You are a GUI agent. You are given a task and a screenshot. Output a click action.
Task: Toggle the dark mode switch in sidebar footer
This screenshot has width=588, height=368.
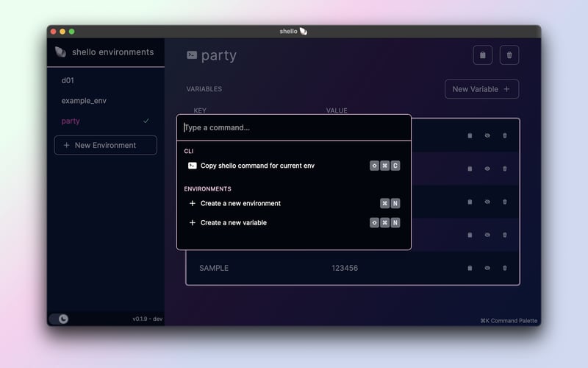tap(59, 319)
